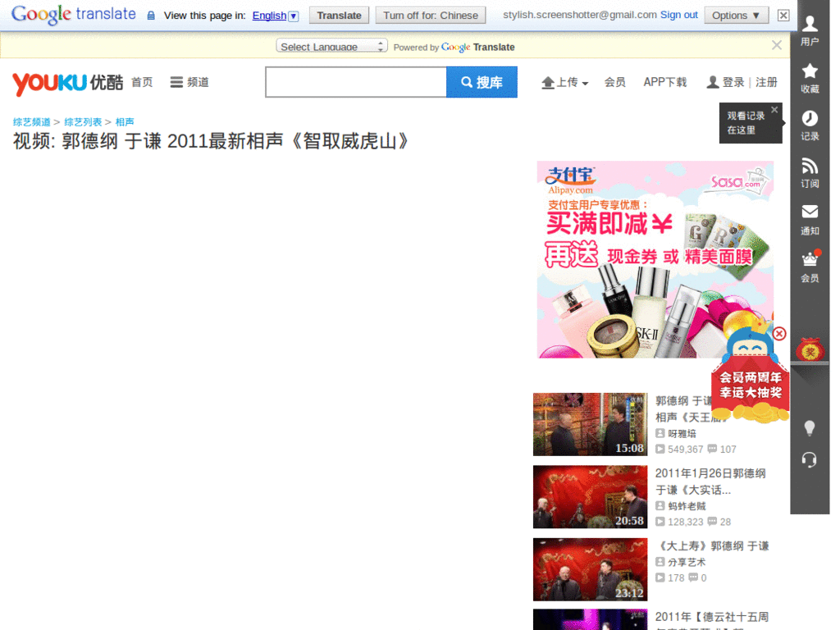Close the 观看记录在这里 tooltip

point(774,110)
